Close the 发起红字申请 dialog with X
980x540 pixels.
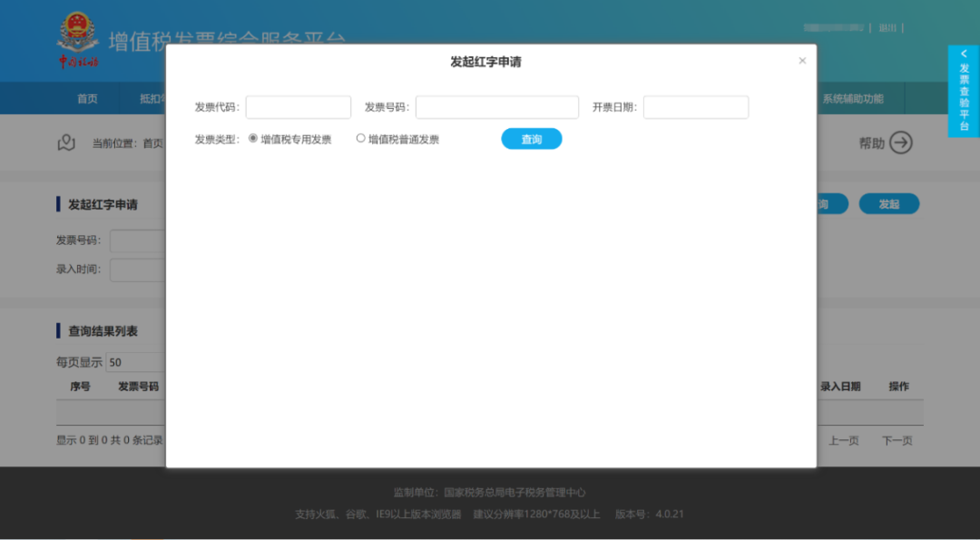(x=802, y=61)
